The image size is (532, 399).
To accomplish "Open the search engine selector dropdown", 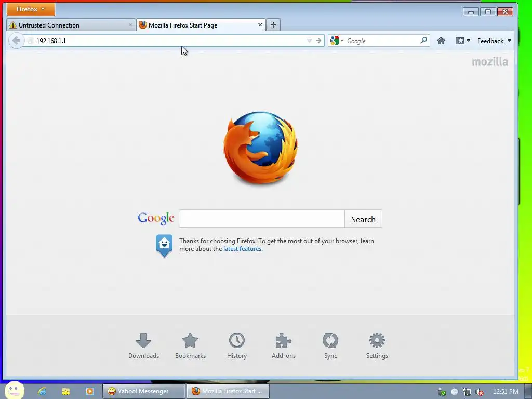I will (337, 41).
